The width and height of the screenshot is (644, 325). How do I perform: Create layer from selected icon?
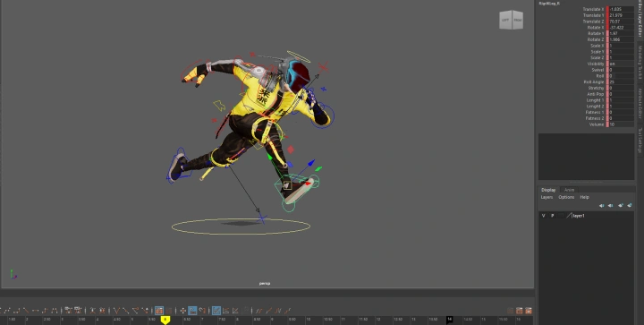coord(630,205)
